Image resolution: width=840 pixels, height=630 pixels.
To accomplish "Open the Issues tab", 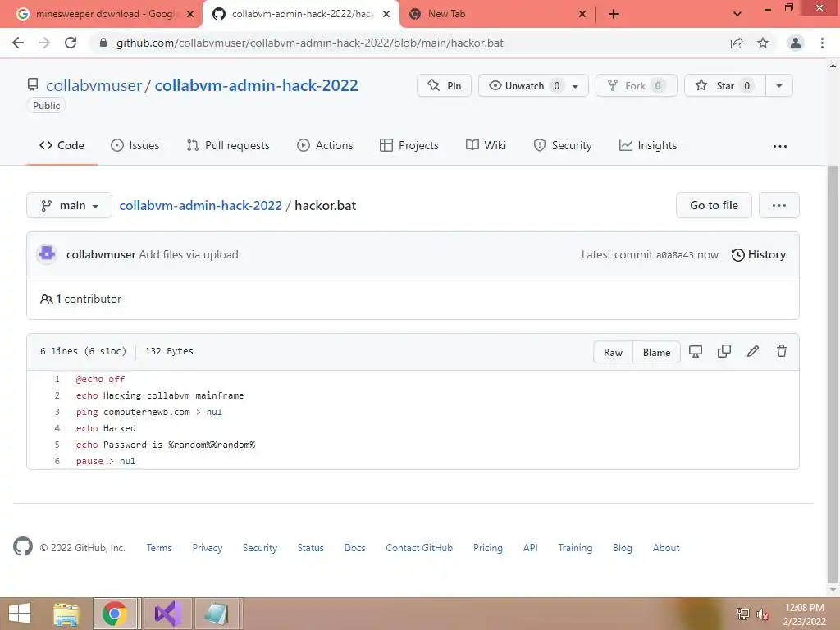I will 135,145.
